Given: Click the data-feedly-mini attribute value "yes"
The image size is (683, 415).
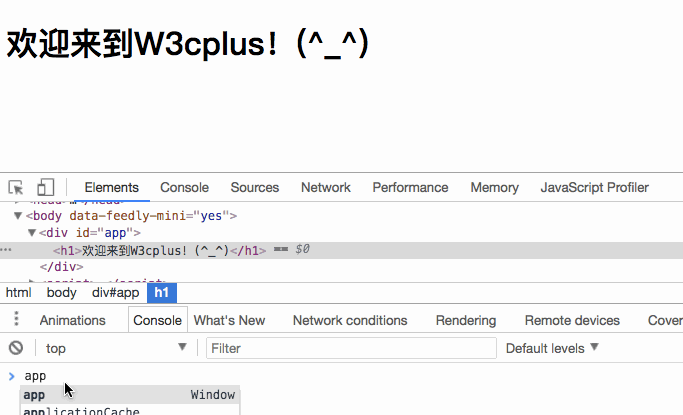Looking at the screenshot, I should [x=211, y=216].
